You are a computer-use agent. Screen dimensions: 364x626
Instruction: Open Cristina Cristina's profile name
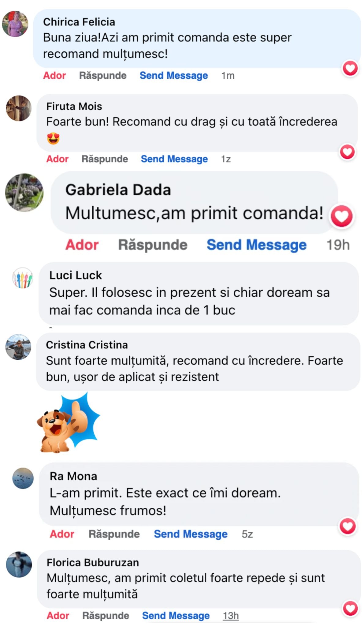point(87,345)
